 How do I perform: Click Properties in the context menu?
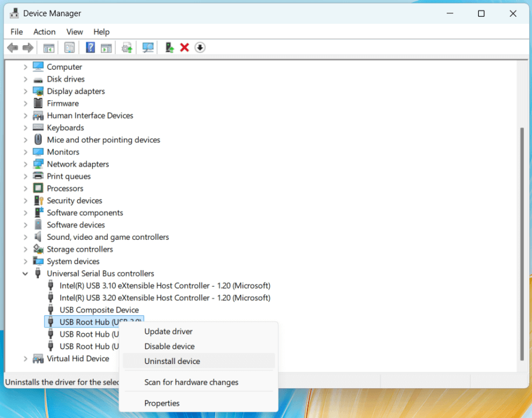(161, 403)
